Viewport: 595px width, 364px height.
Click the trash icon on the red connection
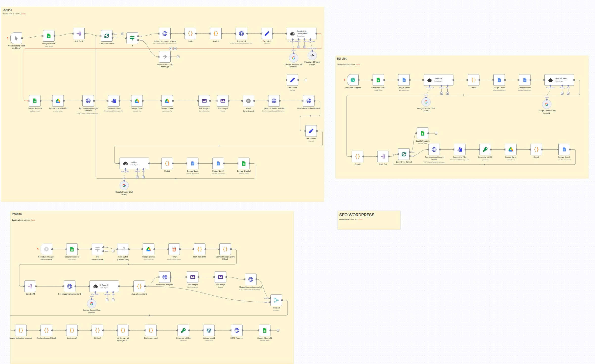tap(175, 49)
